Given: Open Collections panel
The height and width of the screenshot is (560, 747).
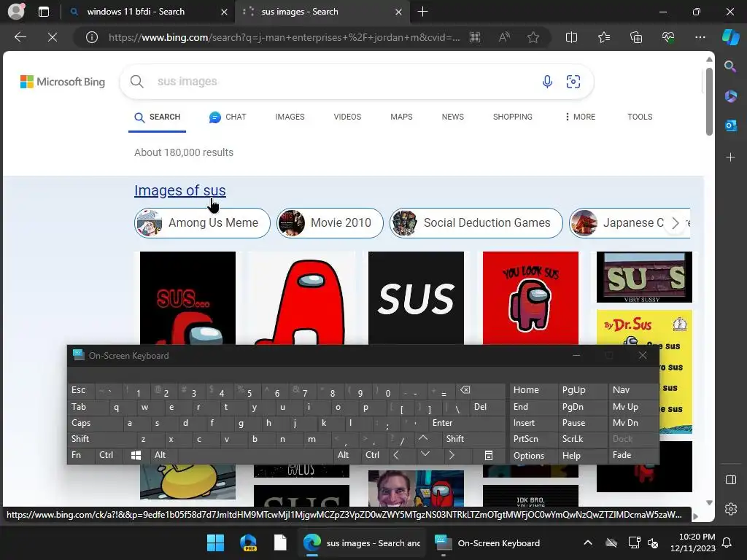Looking at the screenshot, I should [636, 37].
